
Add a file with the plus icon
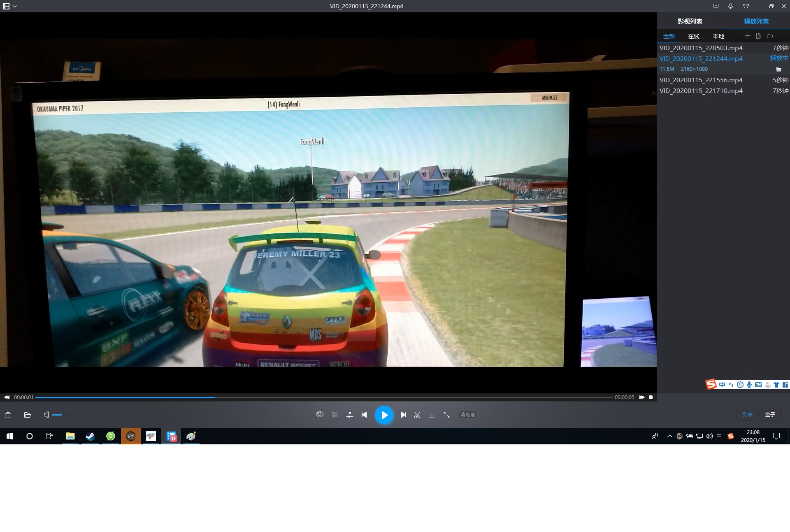click(748, 36)
